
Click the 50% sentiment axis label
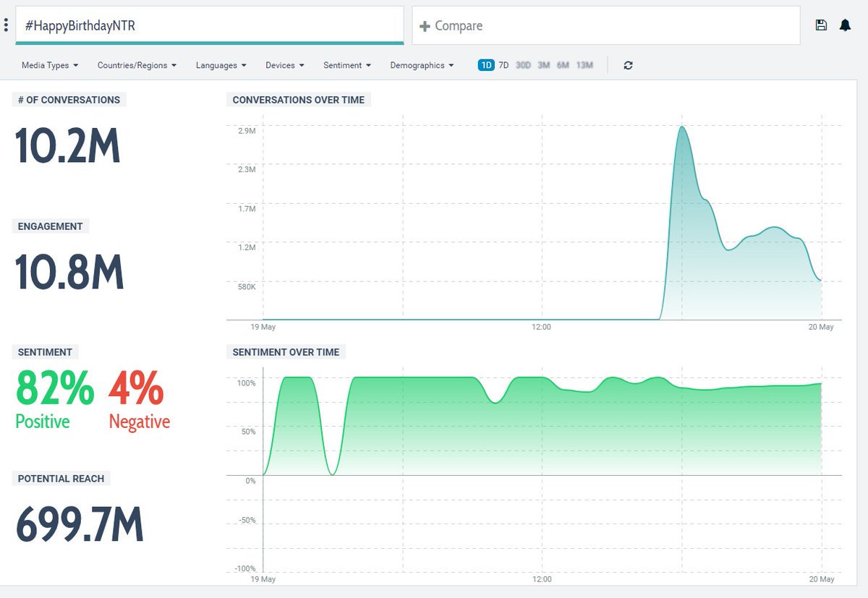[x=248, y=432]
